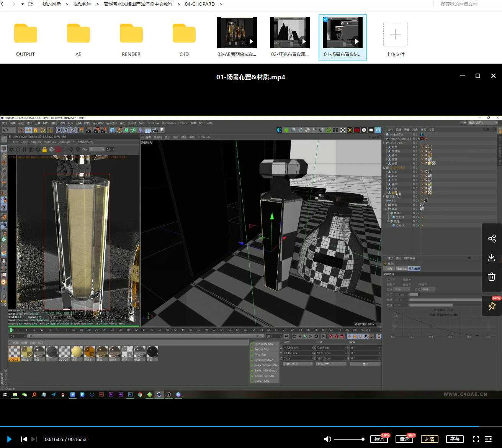This screenshot has width=502, height=448.
Task: Click the share icon on video
Action: click(x=492, y=239)
